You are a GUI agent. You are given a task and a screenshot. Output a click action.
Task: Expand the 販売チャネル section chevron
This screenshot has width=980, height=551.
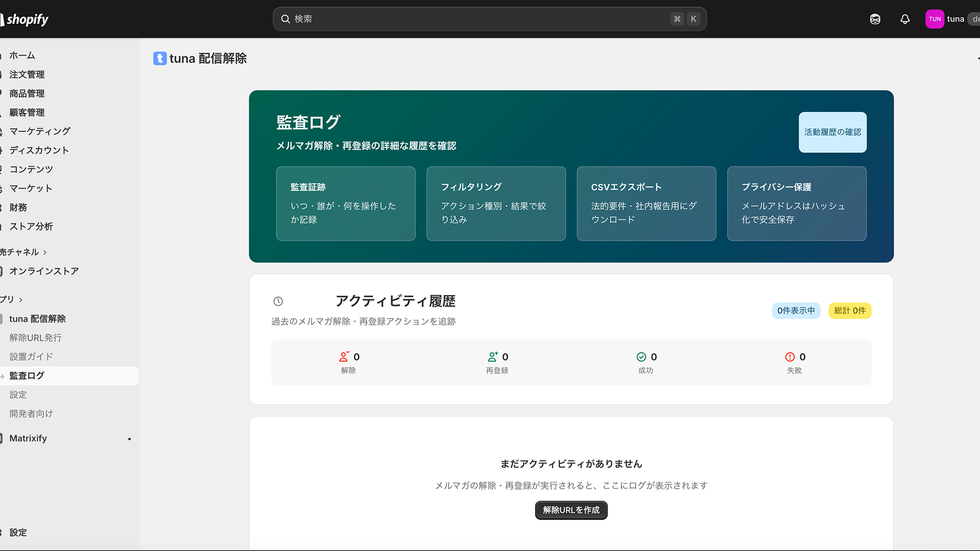(x=45, y=252)
